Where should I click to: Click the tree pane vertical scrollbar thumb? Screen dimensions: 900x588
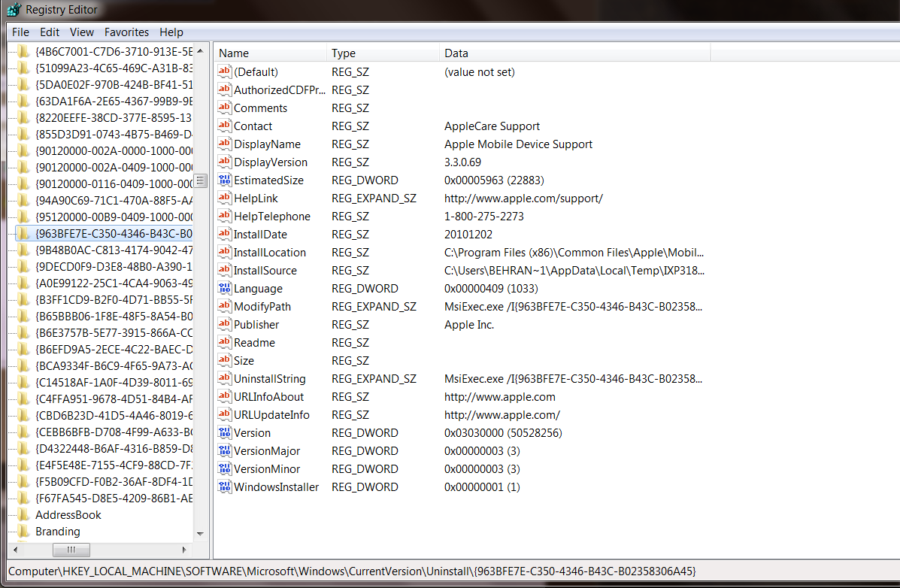(x=200, y=181)
